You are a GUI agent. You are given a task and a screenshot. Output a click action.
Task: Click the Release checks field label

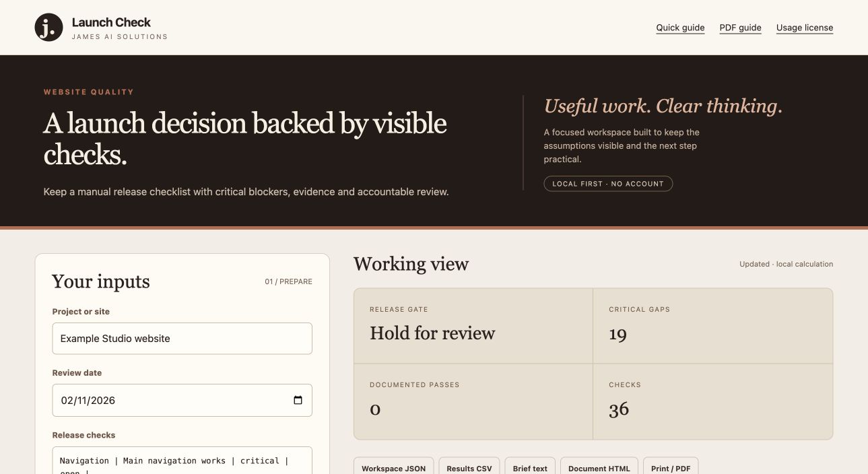(84, 435)
